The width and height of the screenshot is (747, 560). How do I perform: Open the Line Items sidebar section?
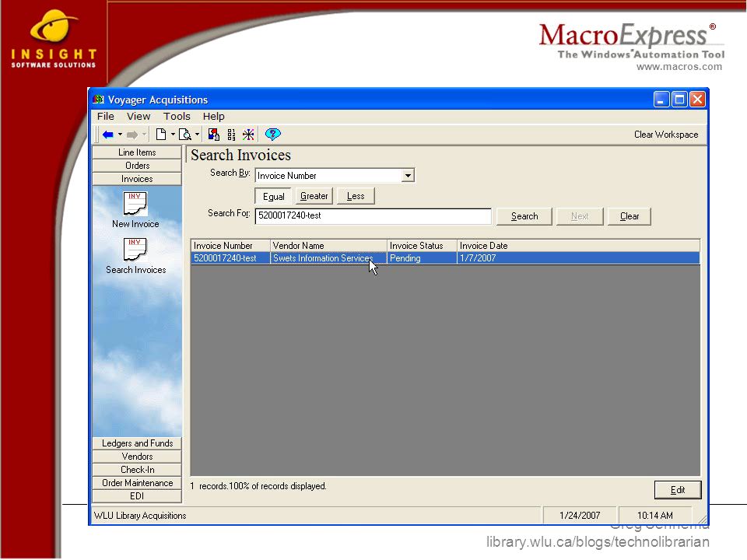coord(137,152)
